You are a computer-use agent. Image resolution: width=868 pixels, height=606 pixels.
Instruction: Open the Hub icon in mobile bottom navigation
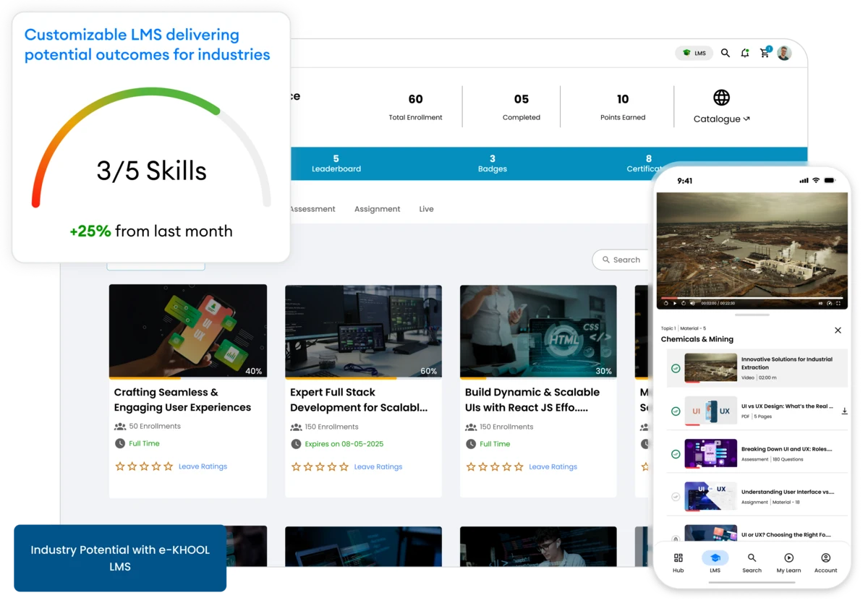[678, 562]
